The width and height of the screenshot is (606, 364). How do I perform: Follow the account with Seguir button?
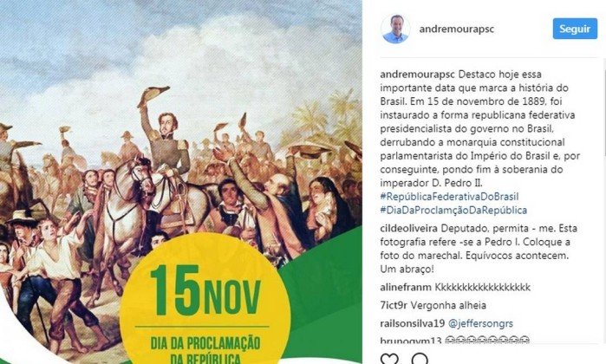click(575, 29)
